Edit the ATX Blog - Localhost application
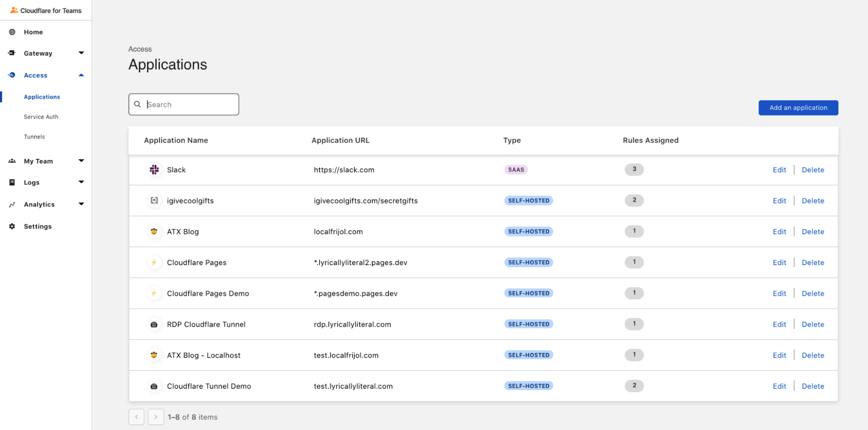Screen dimensions: 868x430 tap(779, 355)
